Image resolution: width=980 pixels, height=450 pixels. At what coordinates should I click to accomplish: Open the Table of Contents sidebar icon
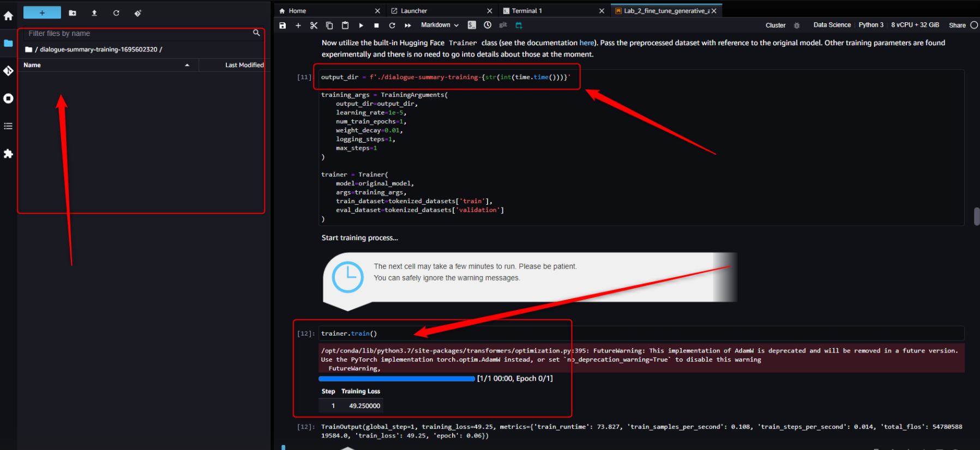coord(8,126)
